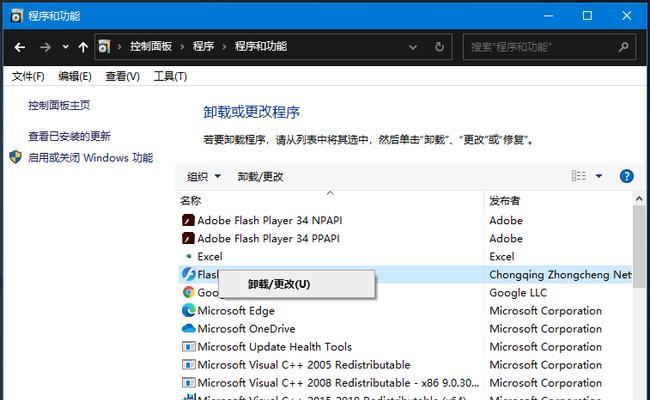Click the control panel icon in address bar
650x400 pixels.
pos(104,47)
